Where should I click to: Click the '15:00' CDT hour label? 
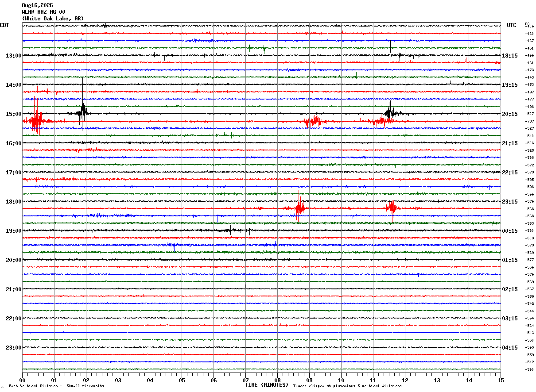click(13, 114)
